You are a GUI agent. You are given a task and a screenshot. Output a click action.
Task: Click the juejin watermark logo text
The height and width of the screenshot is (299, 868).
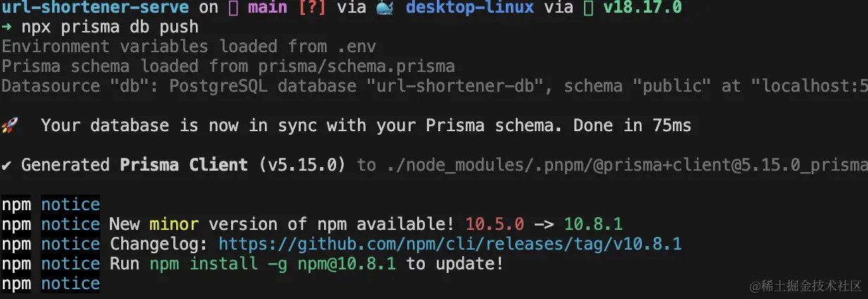point(805,286)
